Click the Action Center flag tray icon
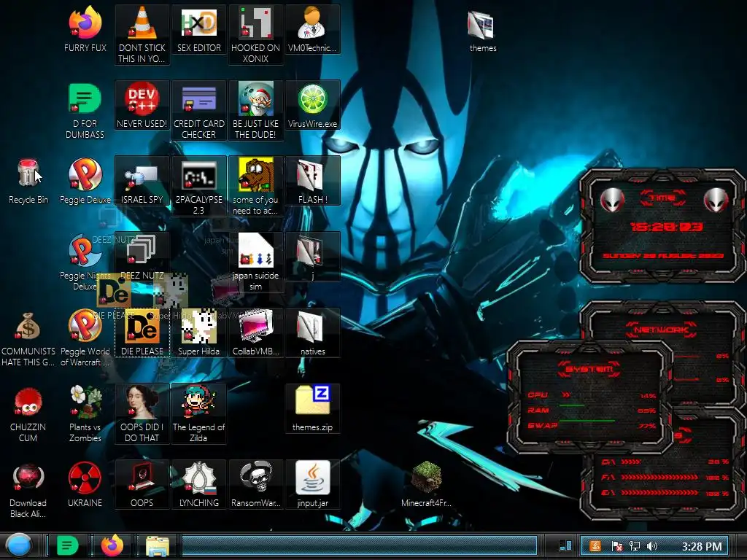This screenshot has height=560, width=747. tap(616, 545)
